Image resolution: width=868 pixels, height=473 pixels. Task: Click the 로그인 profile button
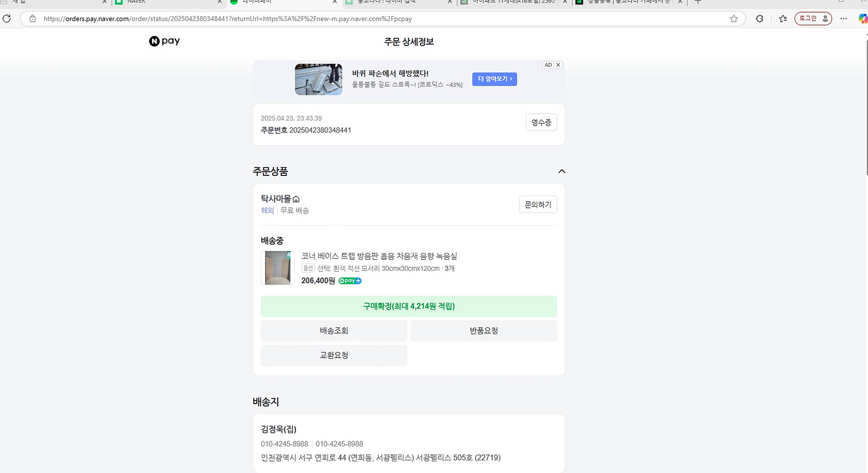[x=813, y=19]
